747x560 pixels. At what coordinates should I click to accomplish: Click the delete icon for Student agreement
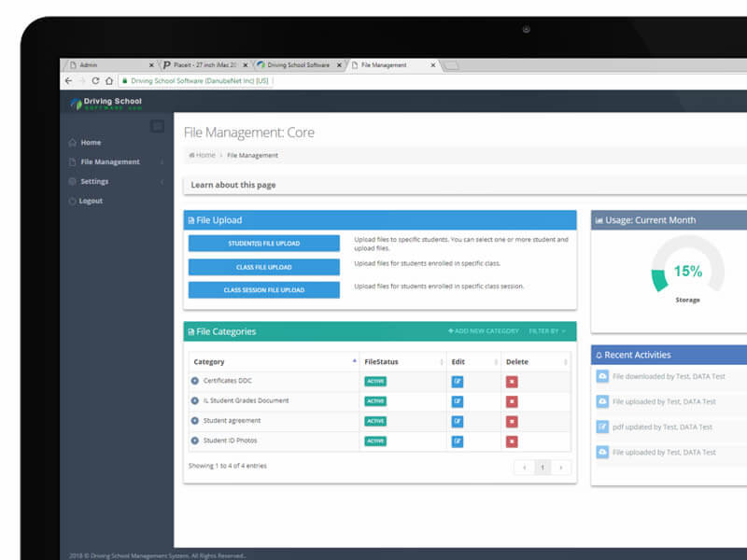pos(512,421)
